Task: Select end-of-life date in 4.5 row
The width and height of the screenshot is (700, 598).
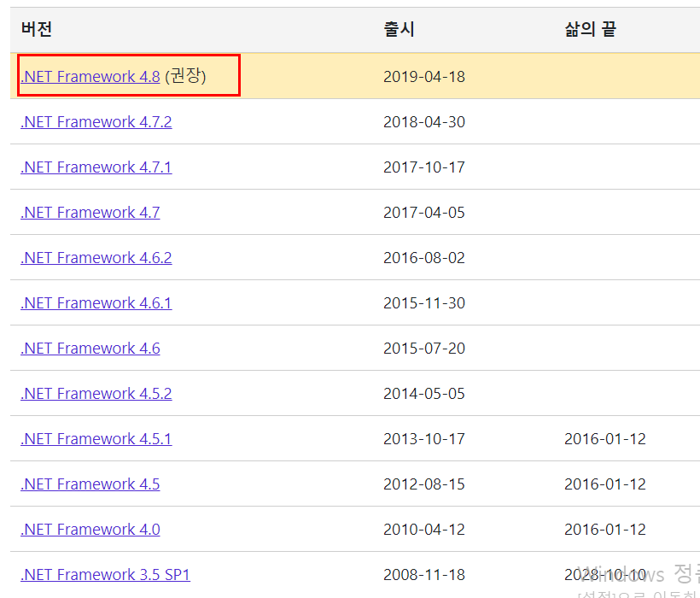Action: [605, 484]
